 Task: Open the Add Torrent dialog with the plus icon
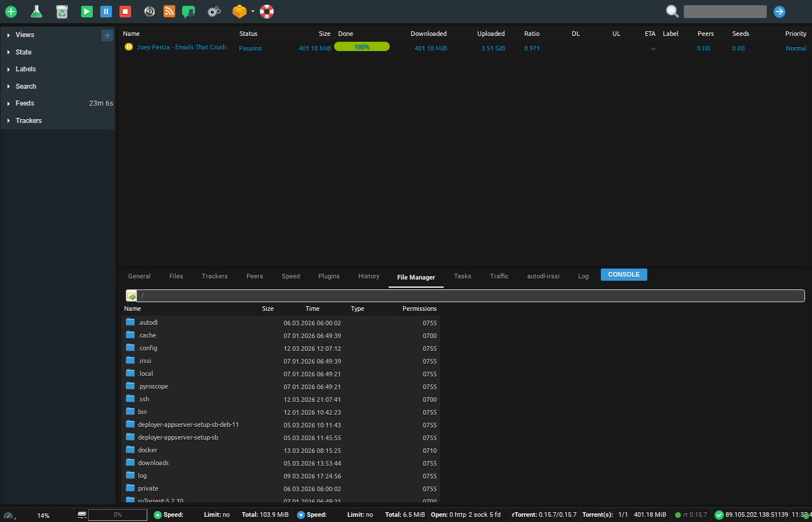pyautogui.click(x=11, y=12)
